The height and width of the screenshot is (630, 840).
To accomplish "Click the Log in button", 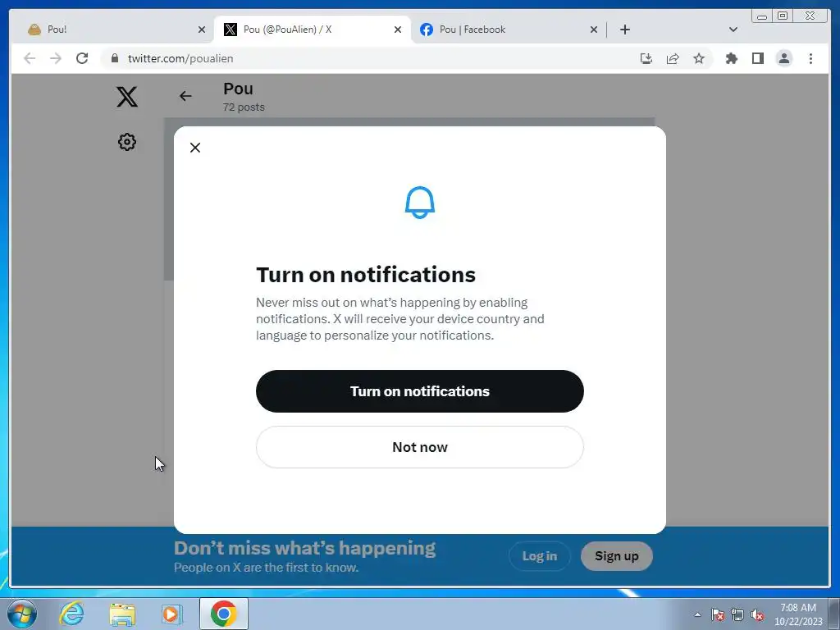I will tap(540, 556).
